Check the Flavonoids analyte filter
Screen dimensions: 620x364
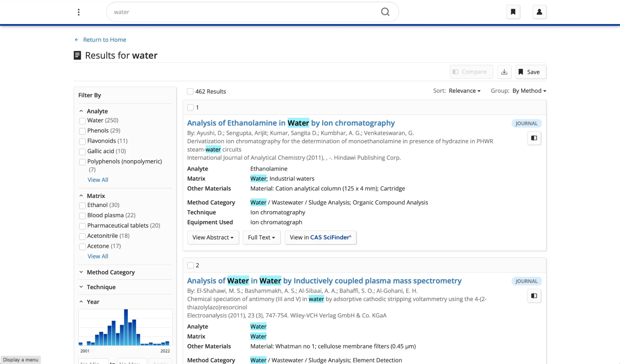pyautogui.click(x=82, y=141)
